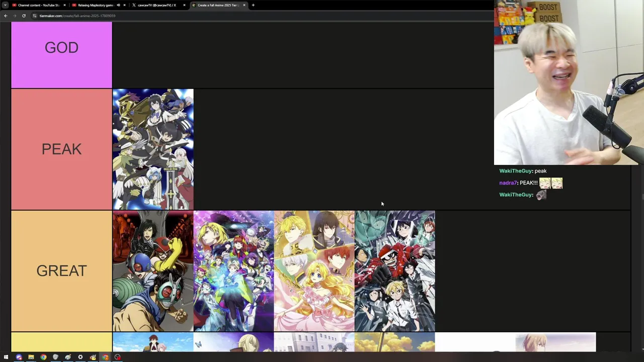Image resolution: width=644 pixels, height=362 pixels.
Task: Open the tab search dropdown
Action: coord(5,5)
